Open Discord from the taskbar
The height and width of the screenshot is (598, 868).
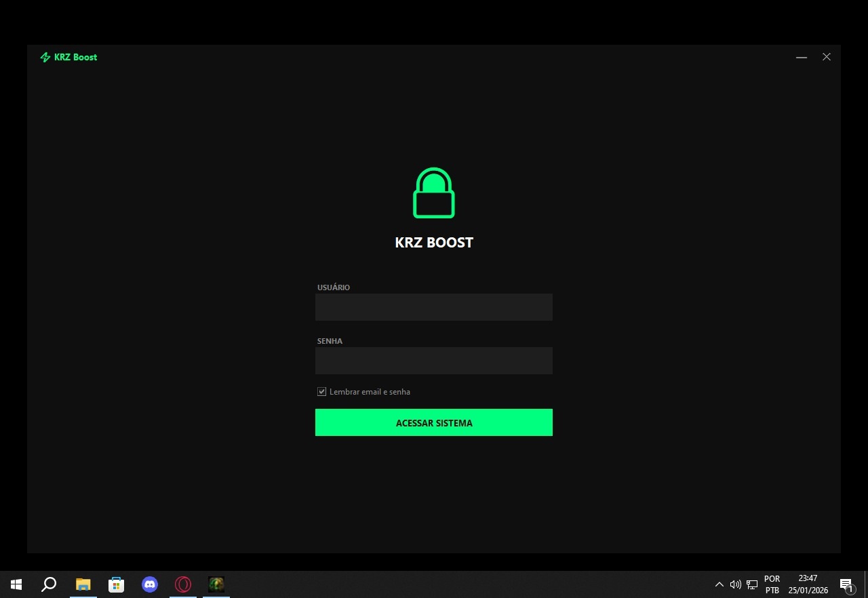[x=150, y=584]
